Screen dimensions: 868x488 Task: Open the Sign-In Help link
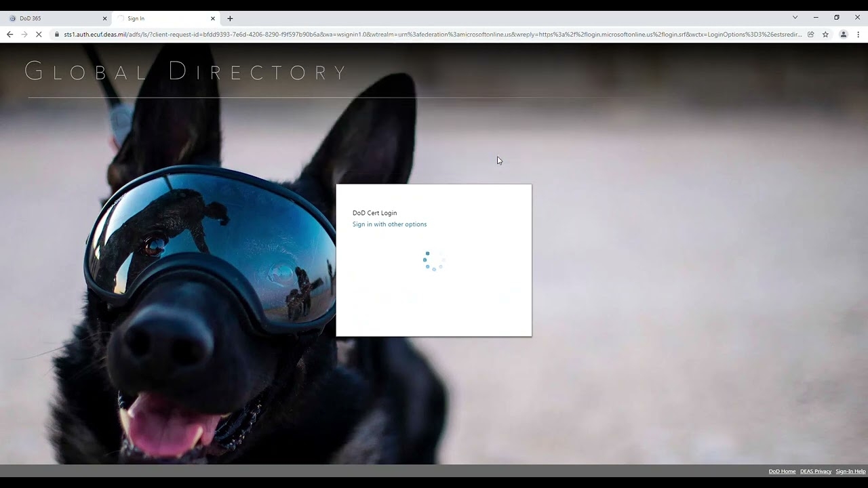tap(850, 471)
